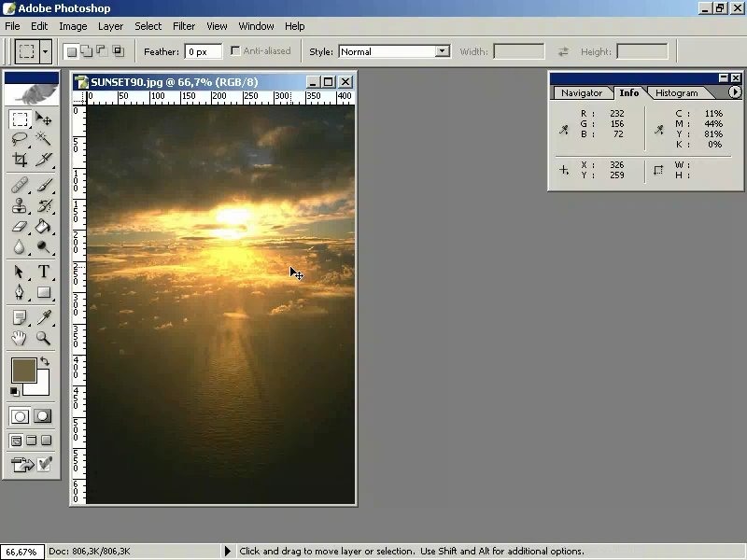Open CMYK readout eyedropper options in Info palette
This screenshot has height=560, width=747.
(x=659, y=130)
